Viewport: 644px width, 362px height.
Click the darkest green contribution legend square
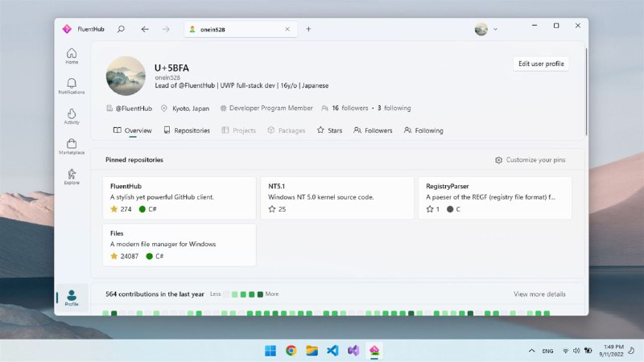(260, 294)
